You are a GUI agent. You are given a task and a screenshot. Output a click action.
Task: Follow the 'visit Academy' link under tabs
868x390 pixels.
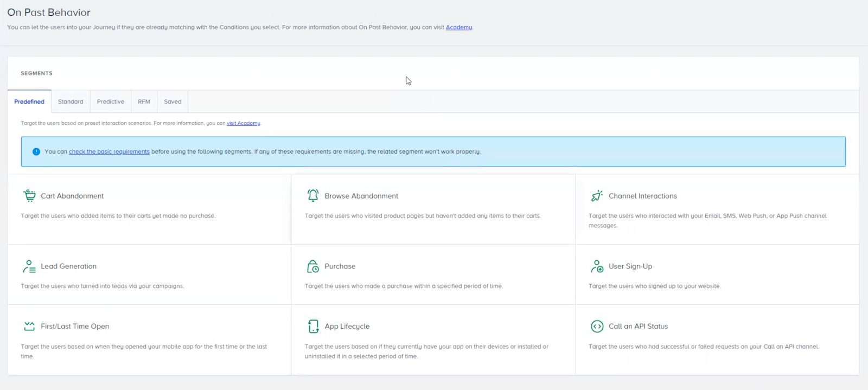tap(243, 123)
